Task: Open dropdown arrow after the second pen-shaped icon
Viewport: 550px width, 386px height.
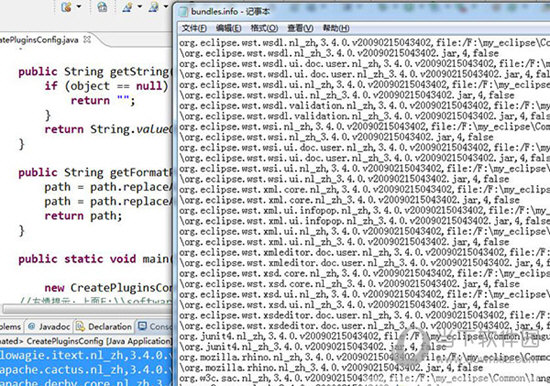Action: pyautogui.click(x=166, y=6)
